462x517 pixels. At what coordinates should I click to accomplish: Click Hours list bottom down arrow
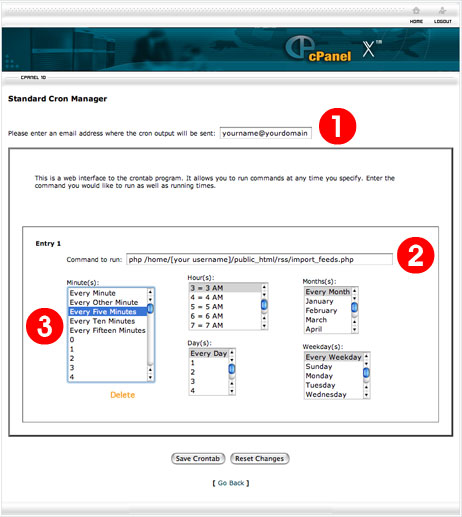tap(264, 326)
